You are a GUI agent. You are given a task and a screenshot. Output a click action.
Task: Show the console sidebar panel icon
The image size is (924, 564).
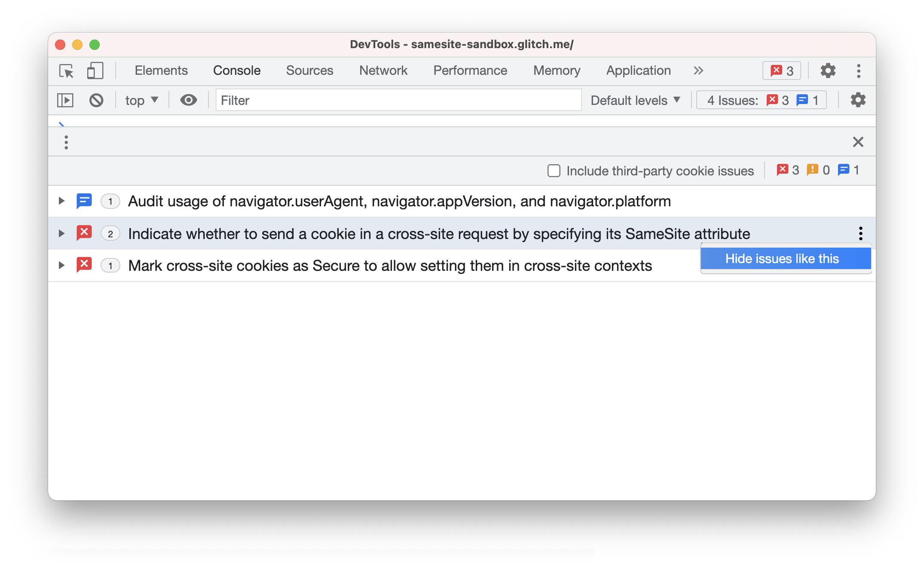(65, 100)
